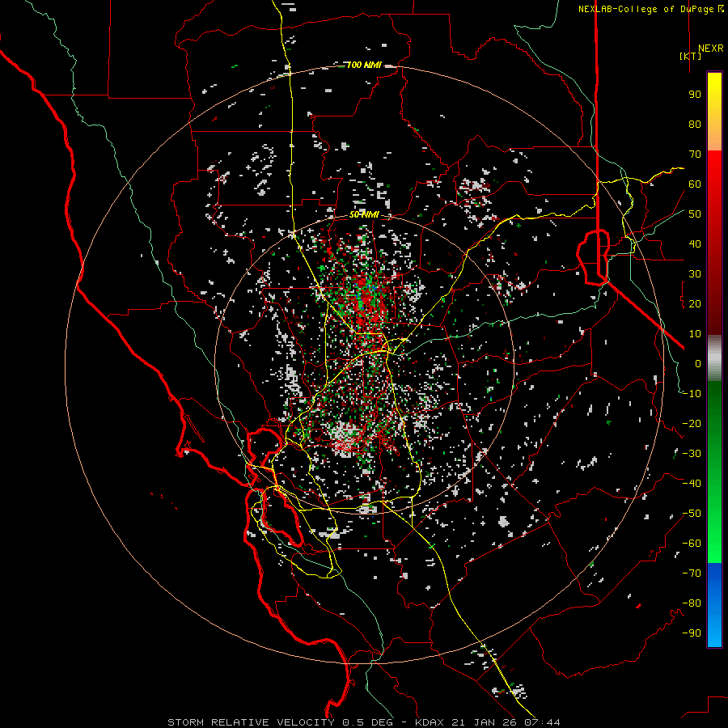Click the positive "20" scale value
Screen dimensions: 728x728
[695, 303]
